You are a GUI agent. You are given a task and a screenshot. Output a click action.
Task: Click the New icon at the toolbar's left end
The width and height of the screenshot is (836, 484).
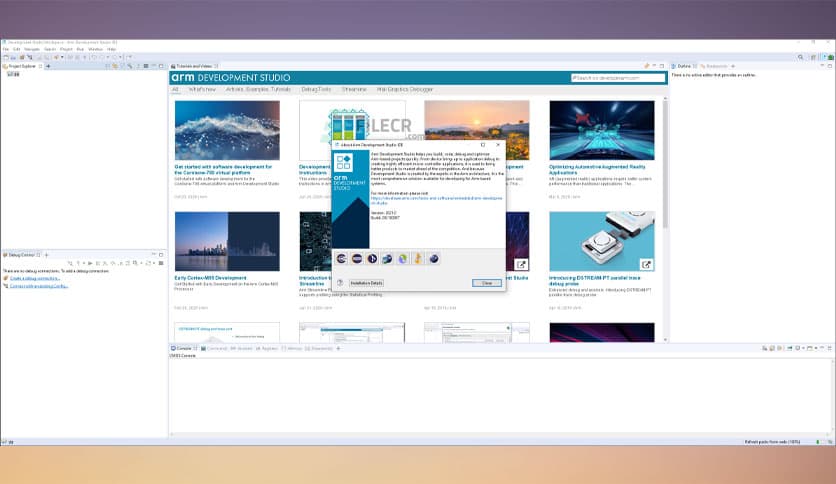point(6,57)
